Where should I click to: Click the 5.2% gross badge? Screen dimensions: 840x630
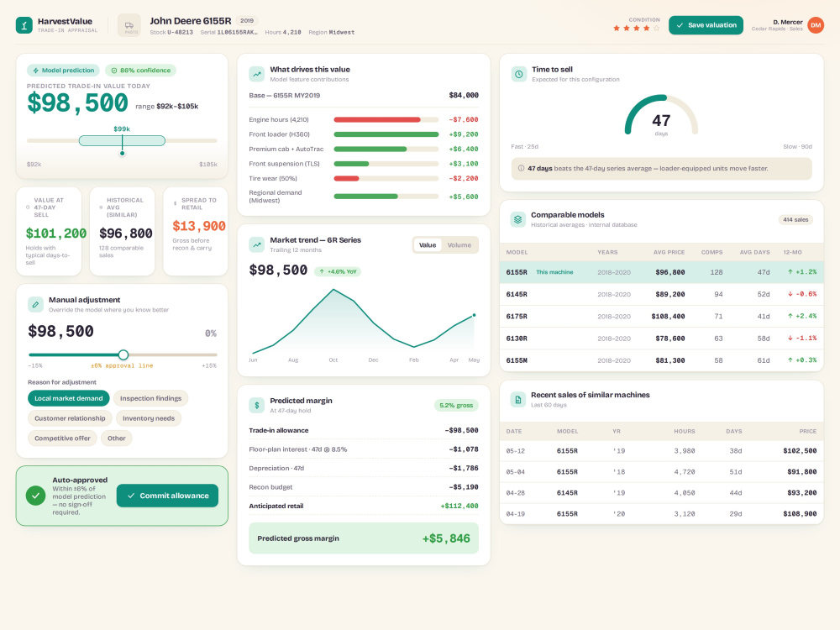(456, 405)
